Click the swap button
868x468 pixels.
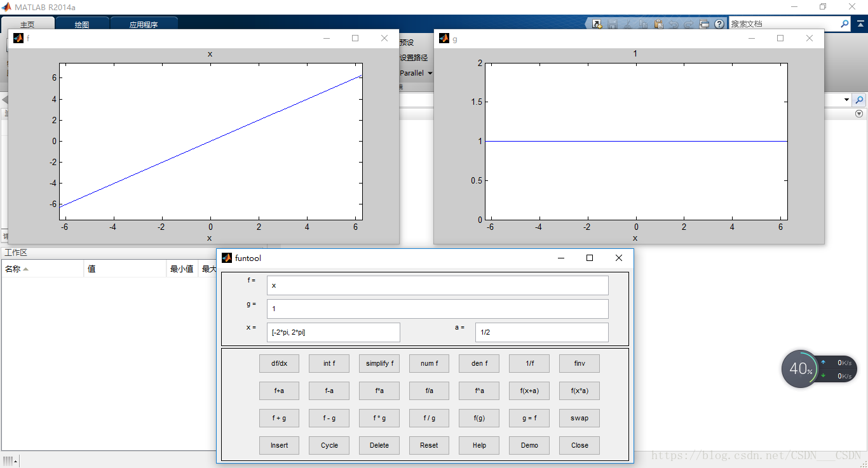click(580, 418)
